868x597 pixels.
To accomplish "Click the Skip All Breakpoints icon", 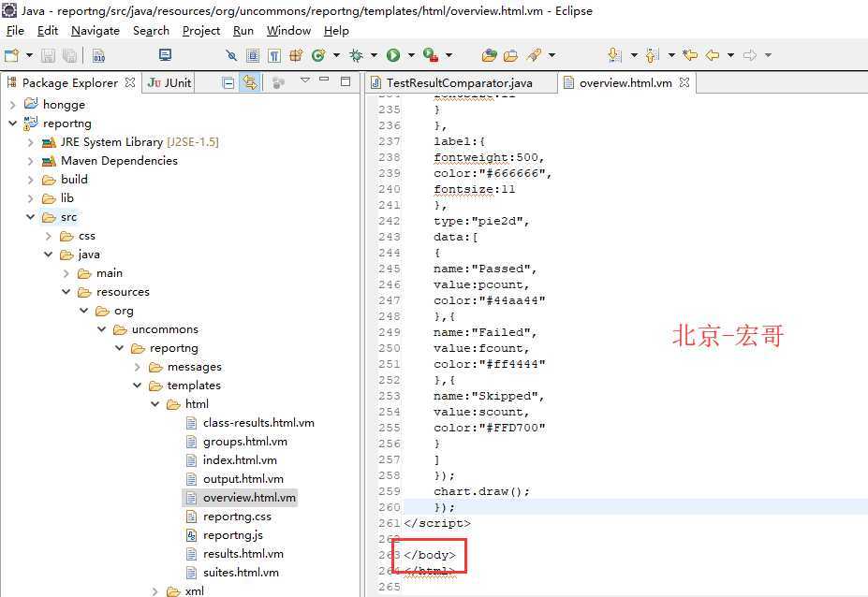I will coord(231,55).
